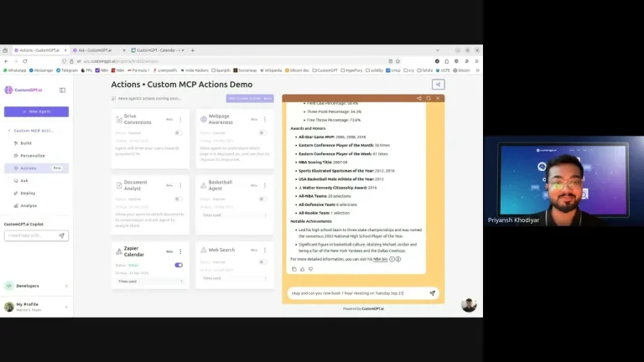Open citation 1 in chat answer

392,259
